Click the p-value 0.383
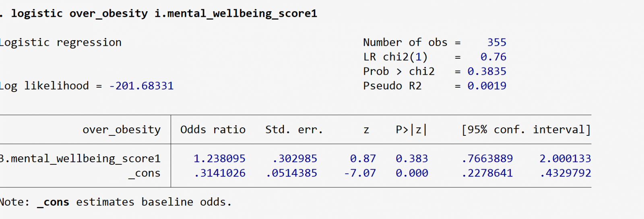 (412, 159)
